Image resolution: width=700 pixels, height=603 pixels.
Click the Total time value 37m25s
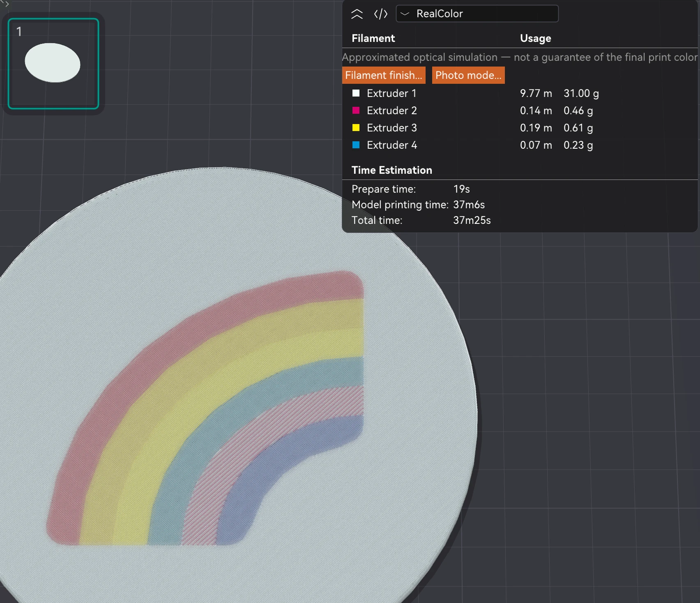pyautogui.click(x=472, y=220)
